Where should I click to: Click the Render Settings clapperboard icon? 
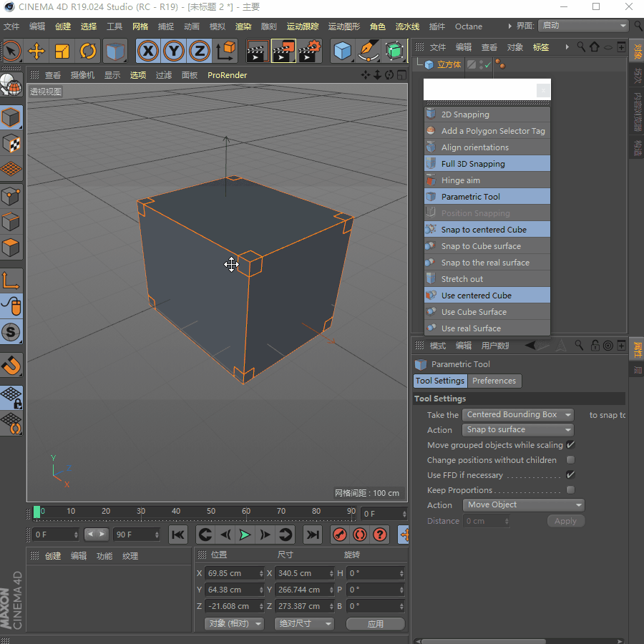pyautogui.click(x=310, y=51)
